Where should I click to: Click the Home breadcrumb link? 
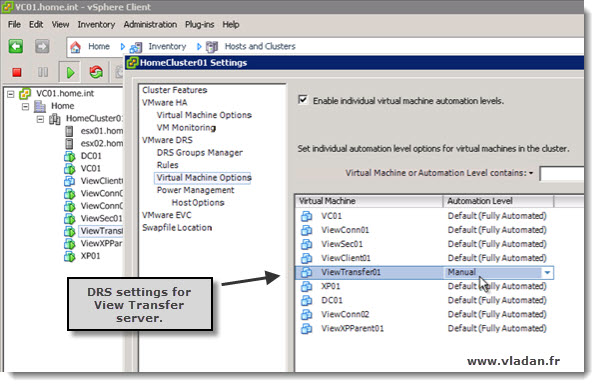(99, 47)
